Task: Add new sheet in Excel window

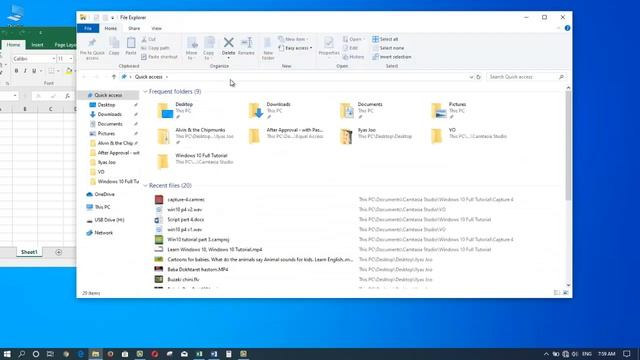Action: click(x=59, y=252)
